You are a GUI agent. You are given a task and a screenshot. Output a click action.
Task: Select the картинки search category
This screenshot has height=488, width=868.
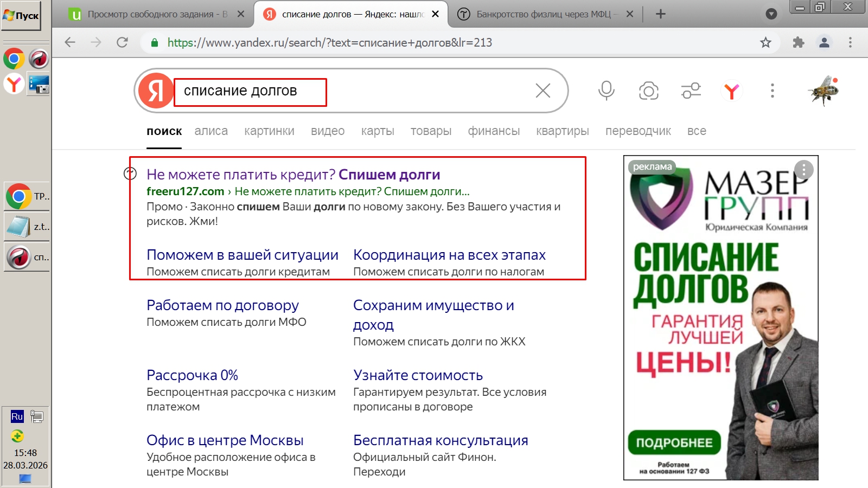269,131
